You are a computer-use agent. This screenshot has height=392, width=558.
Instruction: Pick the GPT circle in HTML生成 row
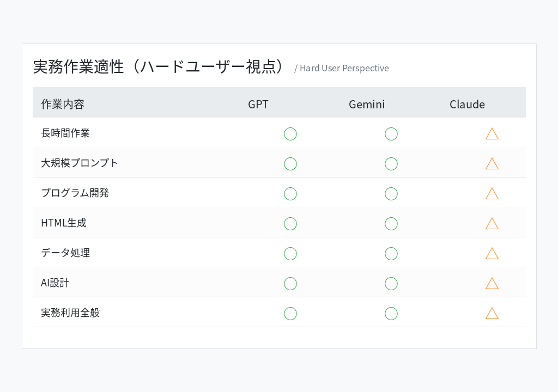pos(290,224)
